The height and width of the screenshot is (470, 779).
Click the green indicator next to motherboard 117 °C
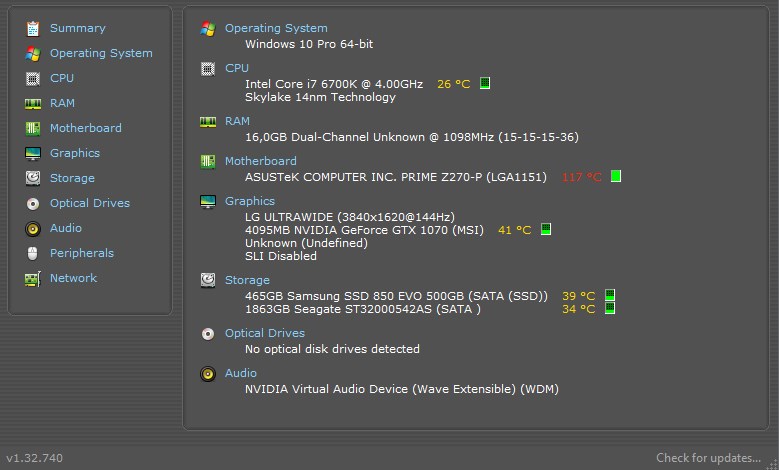[x=616, y=176]
